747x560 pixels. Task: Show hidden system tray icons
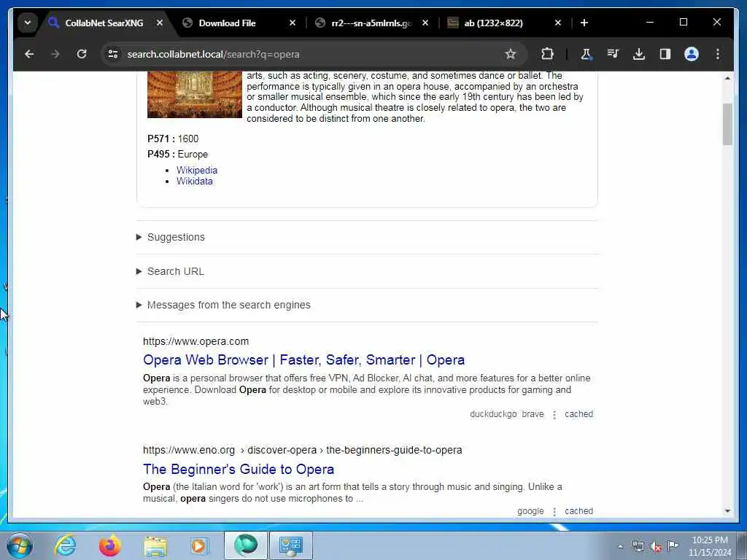coord(620,547)
